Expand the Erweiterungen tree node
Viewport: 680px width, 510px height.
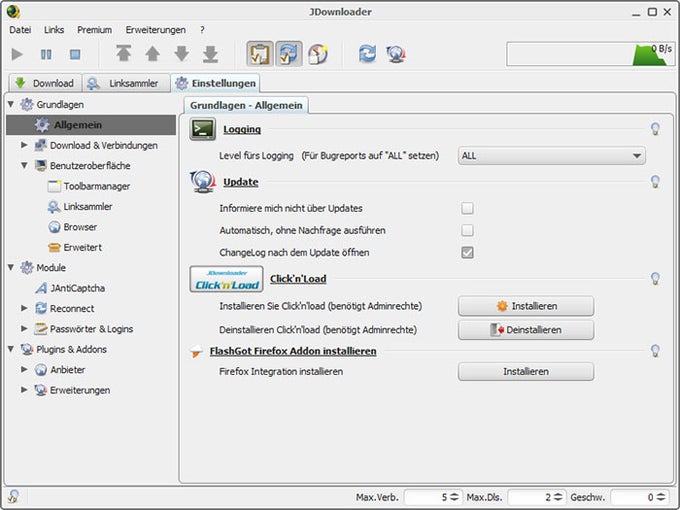24,389
